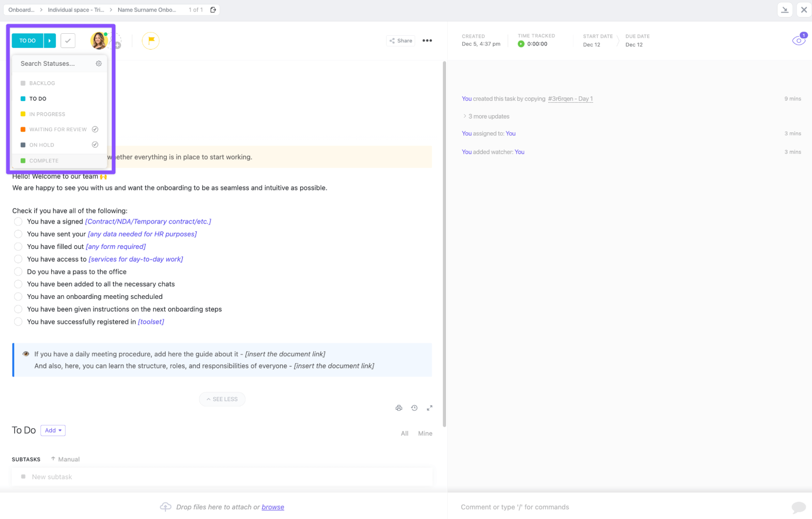Click the add assignee plus icon
This screenshot has height=519, width=812.
pyautogui.click(x=117, y=45)
